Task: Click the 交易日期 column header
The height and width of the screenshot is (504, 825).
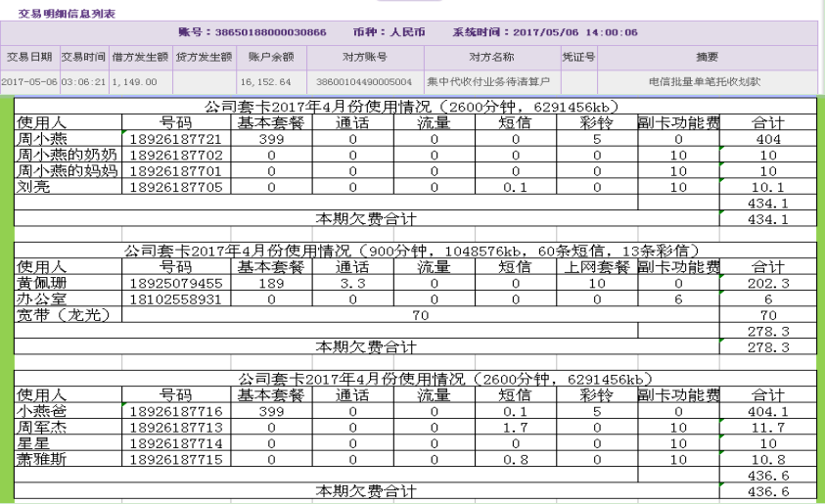Action: (29, 57)
